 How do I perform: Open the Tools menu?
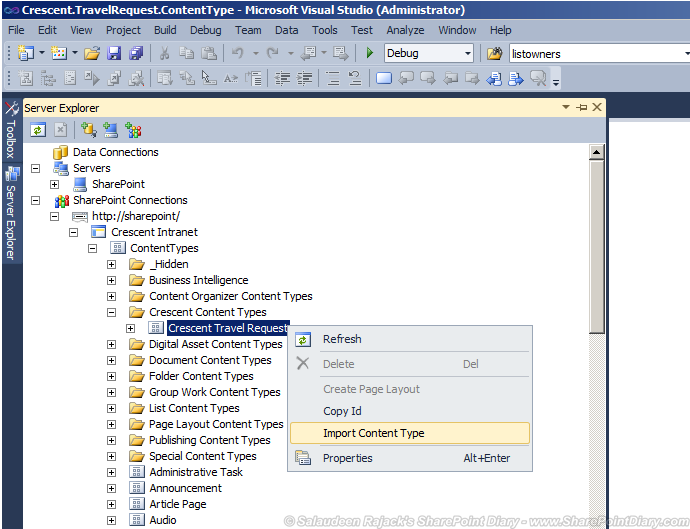325,30
